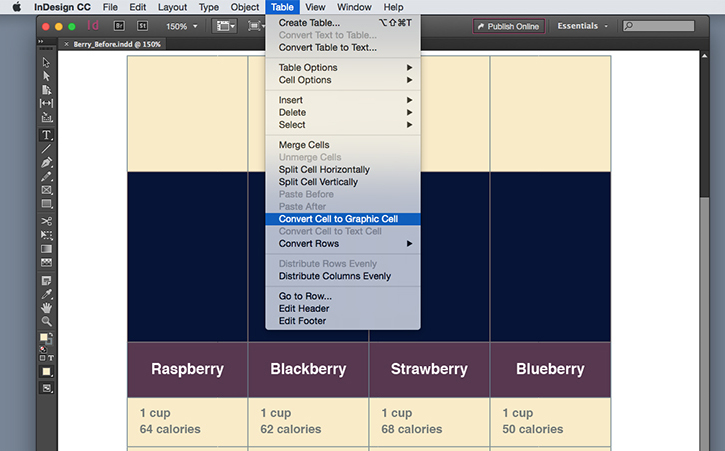Open the Bridge (Br) button
The width and height of the screenshot is (725, 451).
119,26
